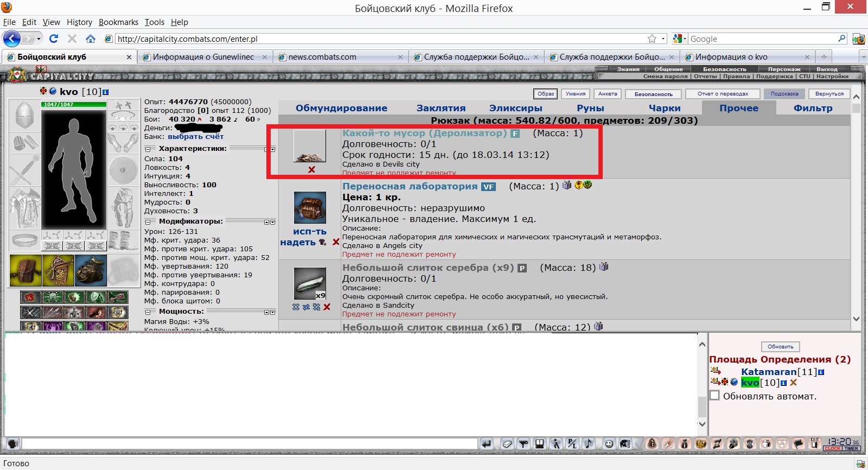Image resolution: width=868 pixels, height=470 pixels.
Task: Switch to the Информация о Gunewlinec tab
Action: 205,57
